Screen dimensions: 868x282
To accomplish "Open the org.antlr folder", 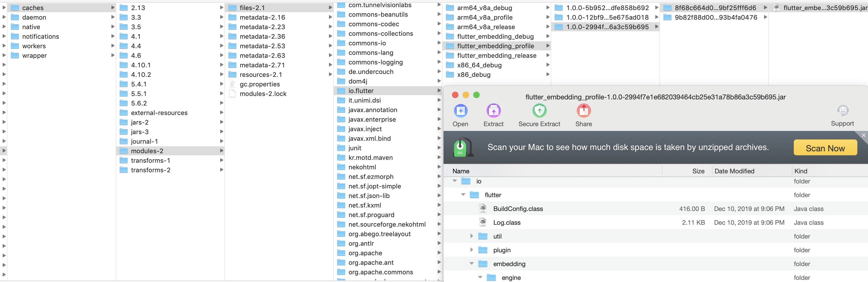I will 388,243.
